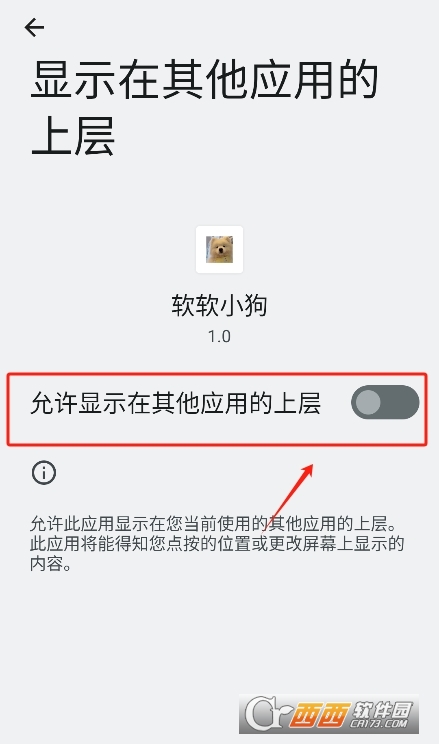Click the red highlight box's bottom edge
Image resolution: width=439 pixels, height=744 pixels.
pyautogui.click(x=217, y=444)
